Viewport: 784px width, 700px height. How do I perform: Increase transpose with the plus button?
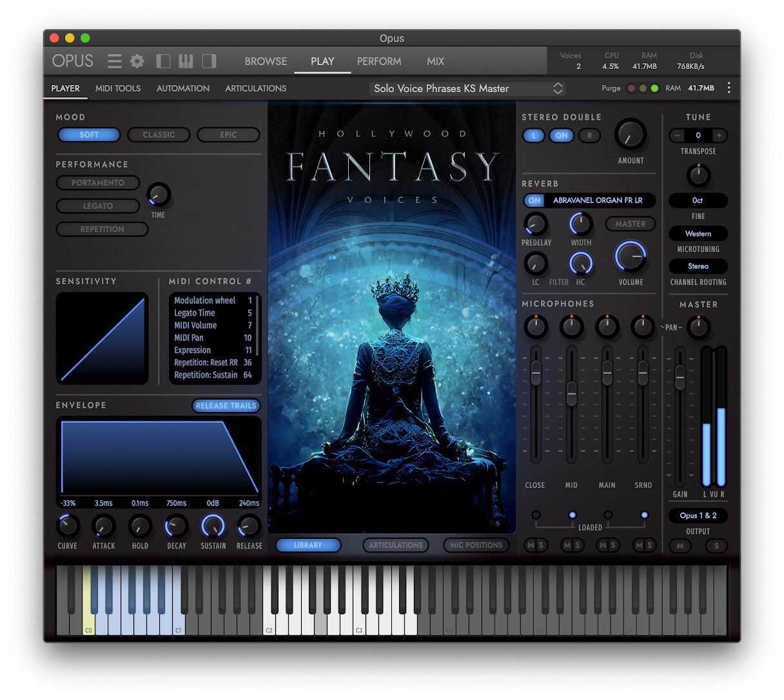(719, 135)
